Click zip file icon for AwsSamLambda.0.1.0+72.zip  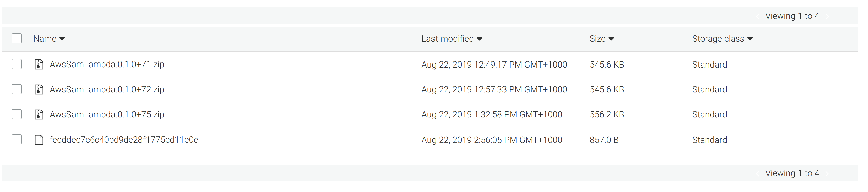point(39,89)
